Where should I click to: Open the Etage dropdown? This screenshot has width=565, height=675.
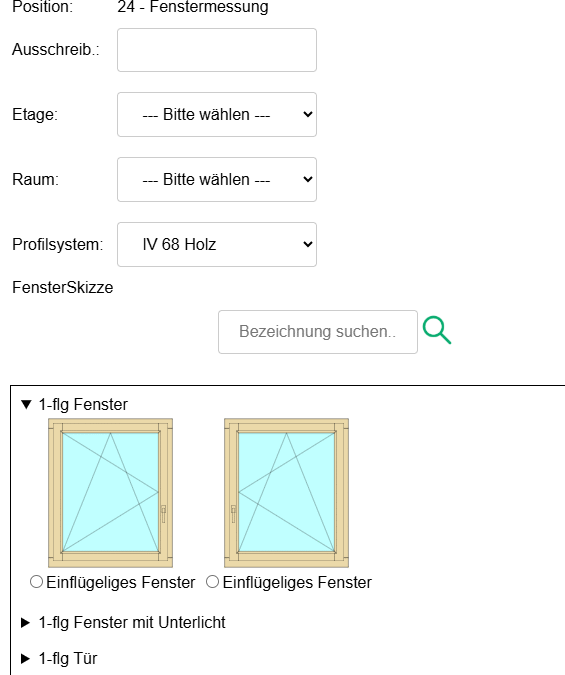click(x=217, y=115)
